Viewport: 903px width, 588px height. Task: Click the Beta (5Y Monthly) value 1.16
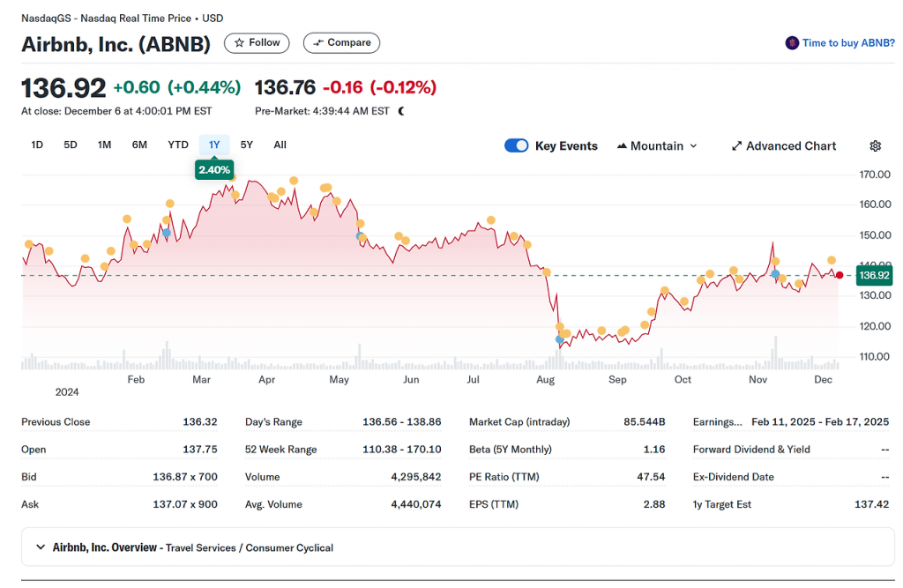(x=654, y=450)
